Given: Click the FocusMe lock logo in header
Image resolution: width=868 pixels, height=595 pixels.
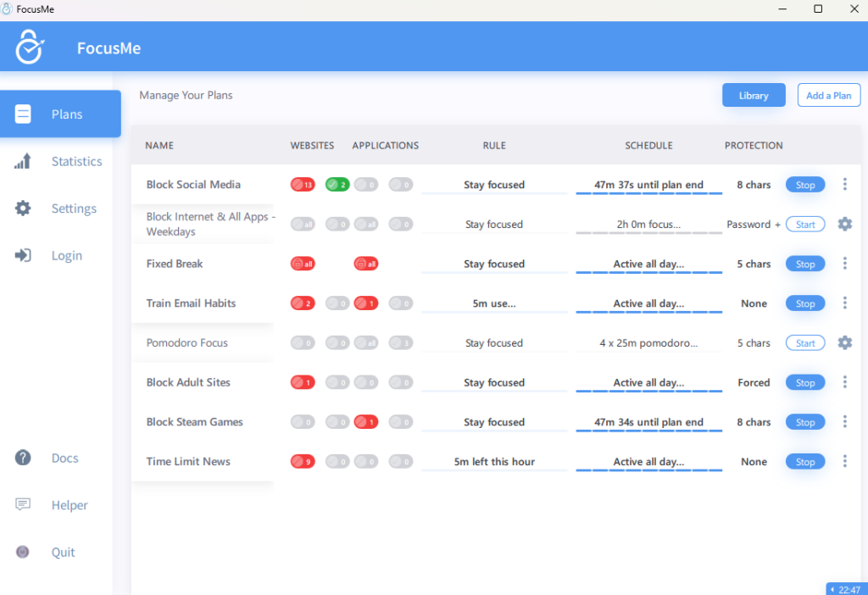Looking at the screenshot, I should click(x=30, y=47).
